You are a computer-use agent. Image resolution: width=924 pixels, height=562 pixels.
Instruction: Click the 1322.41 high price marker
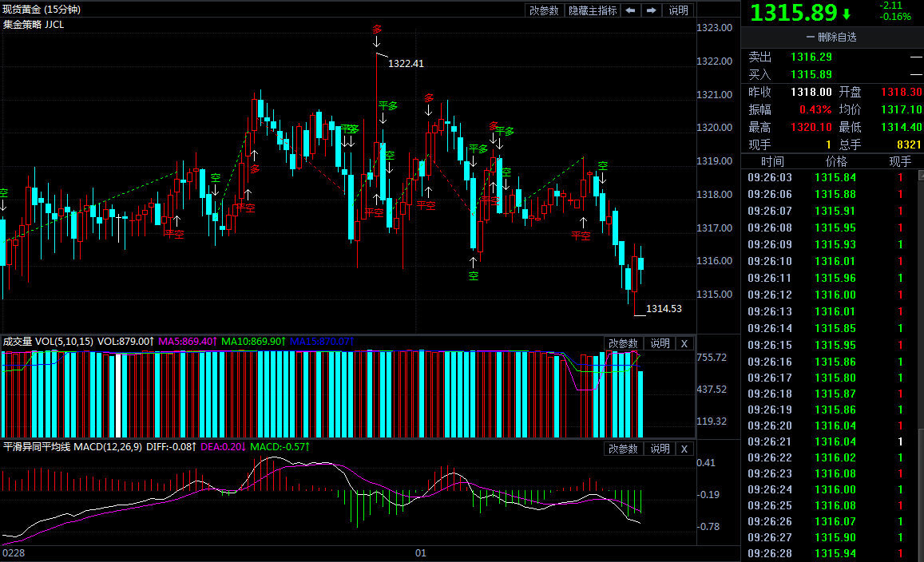click(406, 64)
